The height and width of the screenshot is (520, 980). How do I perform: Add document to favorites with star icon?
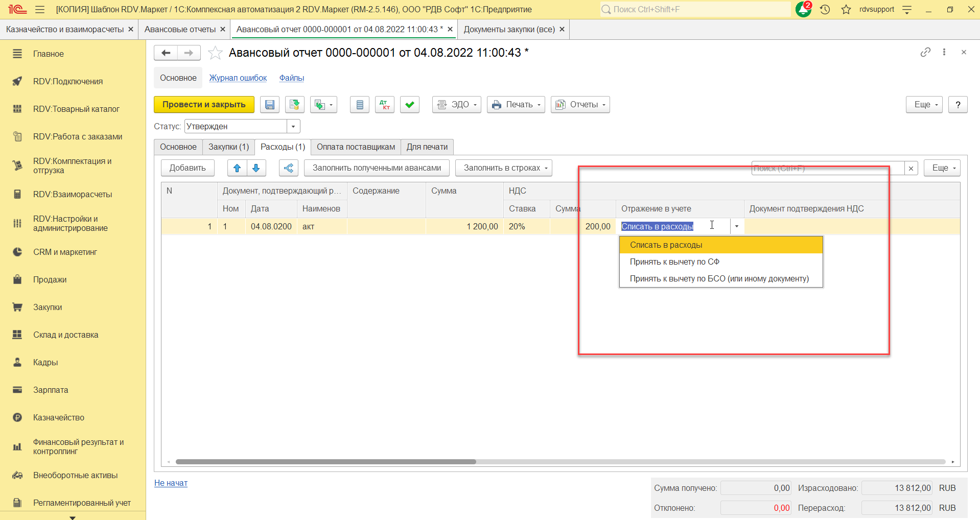tap(216, 53)
